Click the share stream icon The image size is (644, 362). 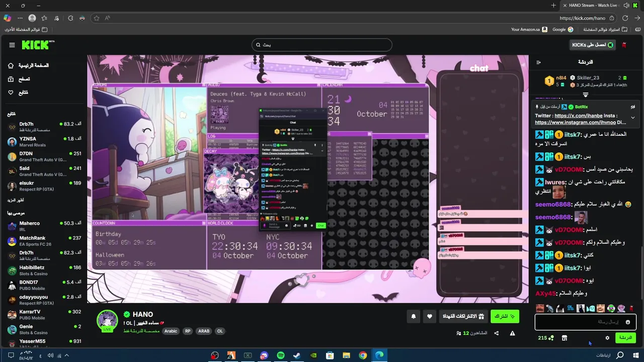[497, 333]
